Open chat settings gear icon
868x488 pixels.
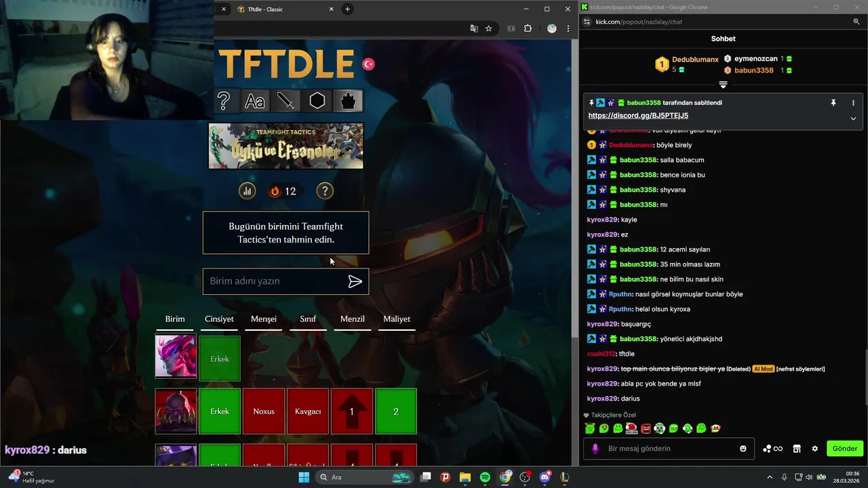(814, 449)
